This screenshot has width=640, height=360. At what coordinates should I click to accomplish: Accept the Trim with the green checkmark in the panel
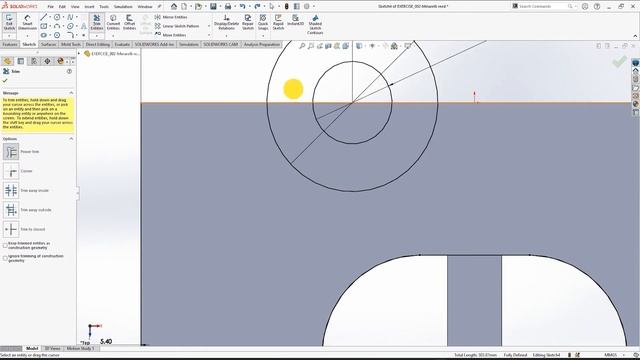pyautogui.click(x=5, y=81)
